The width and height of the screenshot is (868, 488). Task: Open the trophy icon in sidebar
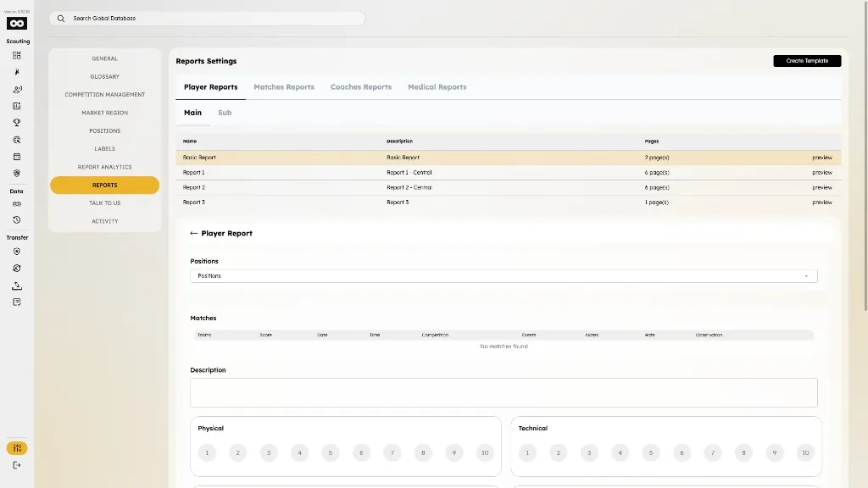click(17, 123)
